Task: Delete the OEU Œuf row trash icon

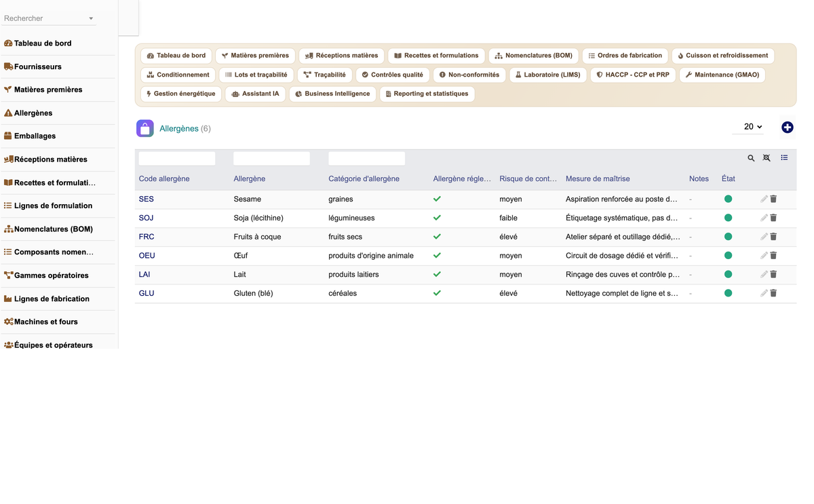Action: pyautogui.click(x=773, y=256)
